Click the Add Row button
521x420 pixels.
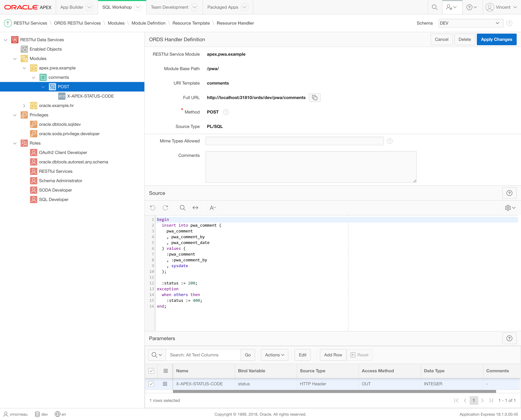[333, 355]
